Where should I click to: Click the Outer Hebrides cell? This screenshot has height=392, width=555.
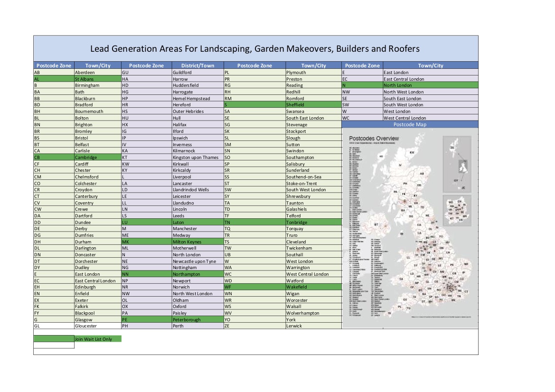coord(198,112)
